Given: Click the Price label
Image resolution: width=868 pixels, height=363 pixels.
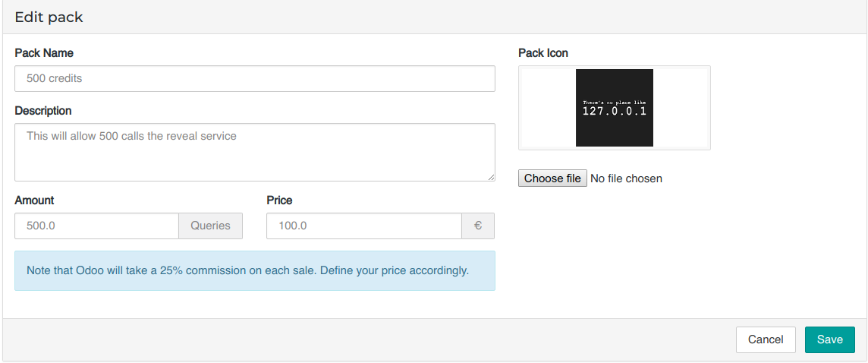Looking at the screenshot, I should pos(279,200).
